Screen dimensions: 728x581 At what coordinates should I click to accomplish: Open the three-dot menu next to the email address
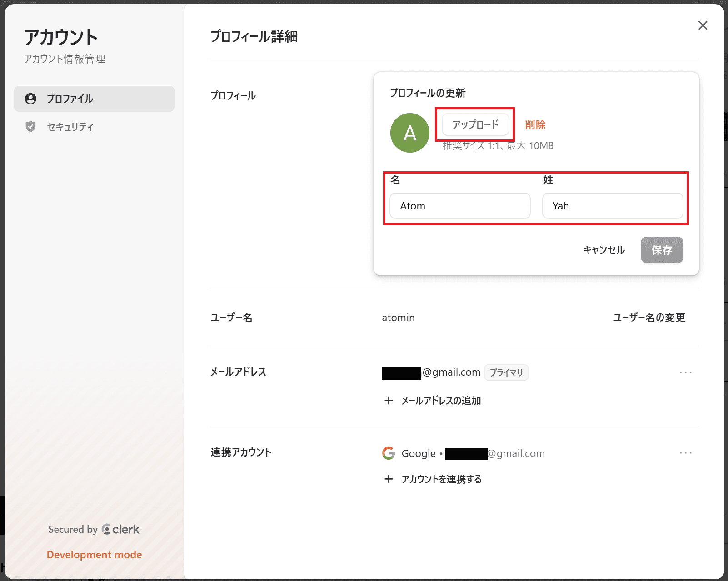685,372
